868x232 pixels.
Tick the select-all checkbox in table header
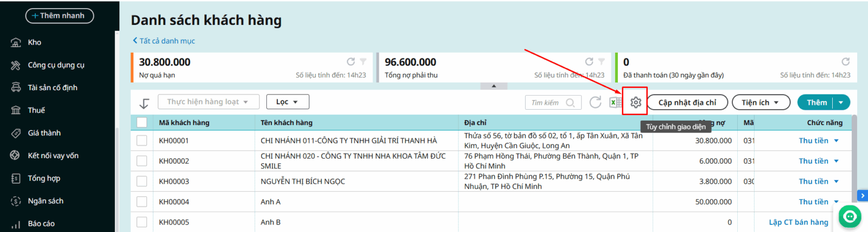coord(142,123)
